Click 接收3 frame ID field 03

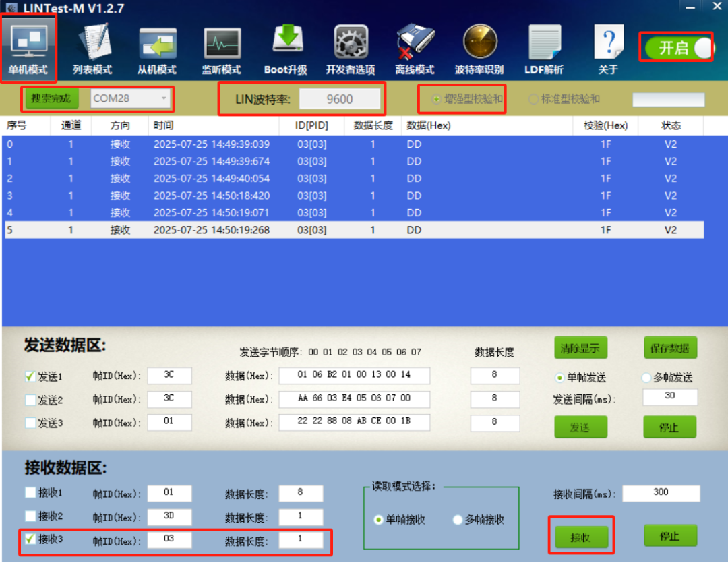[169, 539]
